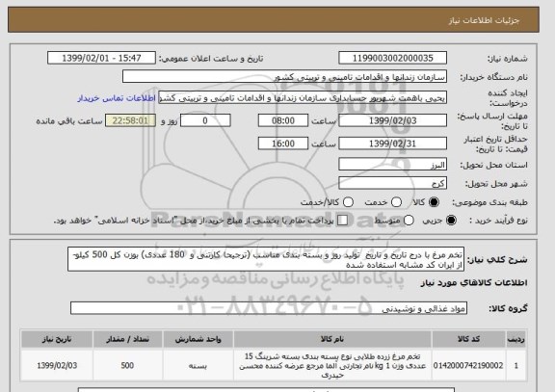Click the 16:00 validity time field
The height and width of the screenshot is (392, 555).
point(283,144)
